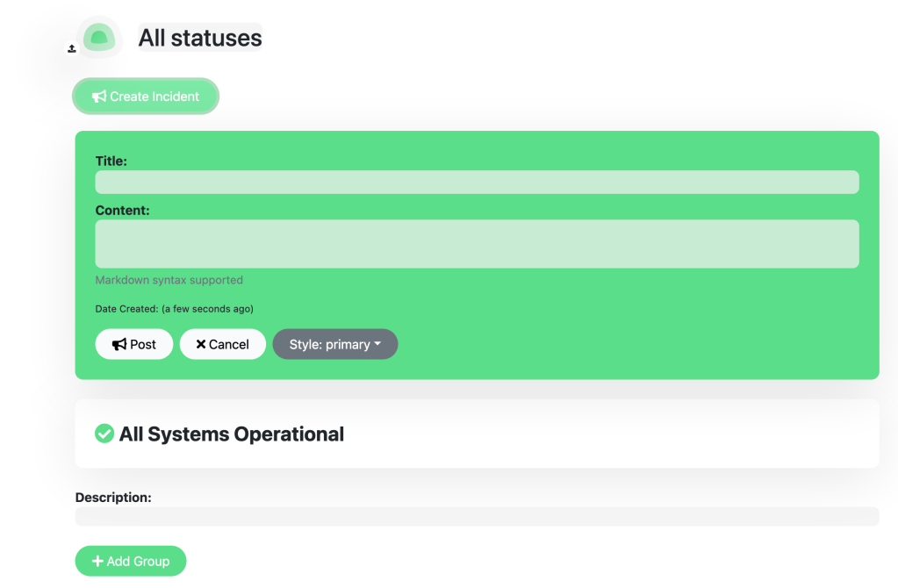Click the caret arrow on the Style button
Viewport: 898px width, 588px height.
(x=377, y=345)
